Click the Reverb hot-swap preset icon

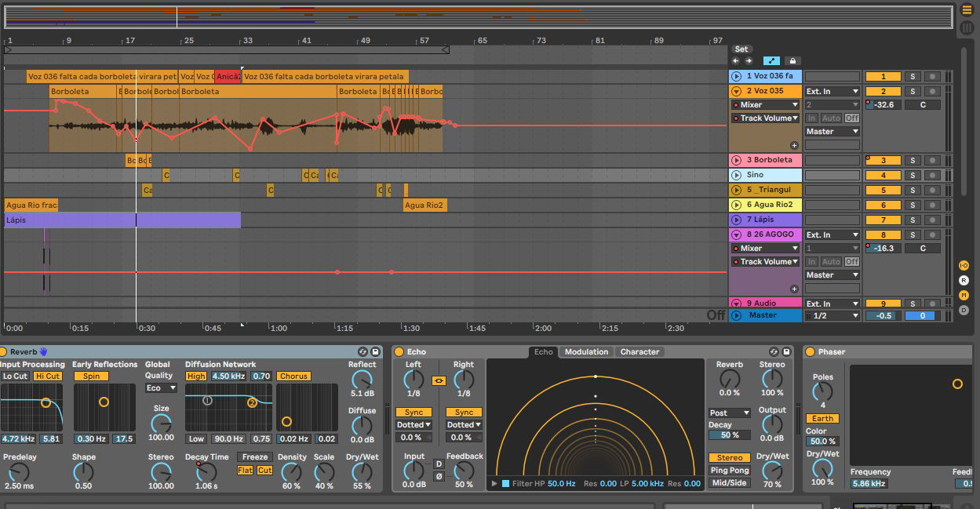point(363,352)
